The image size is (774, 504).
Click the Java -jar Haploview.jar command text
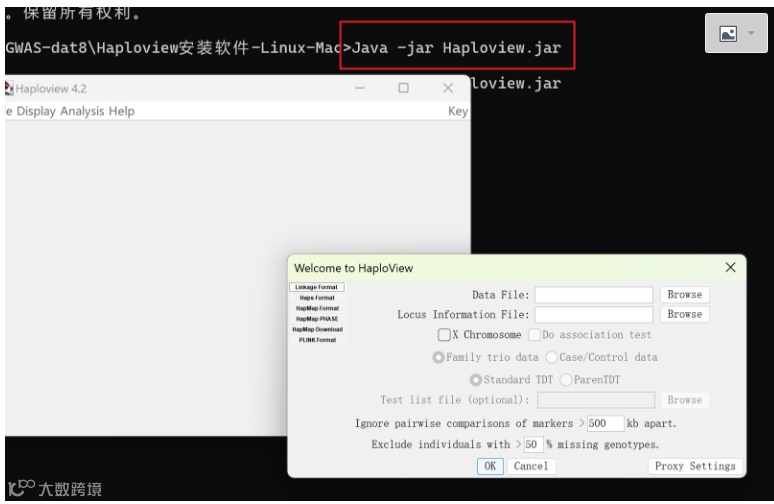point(457,48)
